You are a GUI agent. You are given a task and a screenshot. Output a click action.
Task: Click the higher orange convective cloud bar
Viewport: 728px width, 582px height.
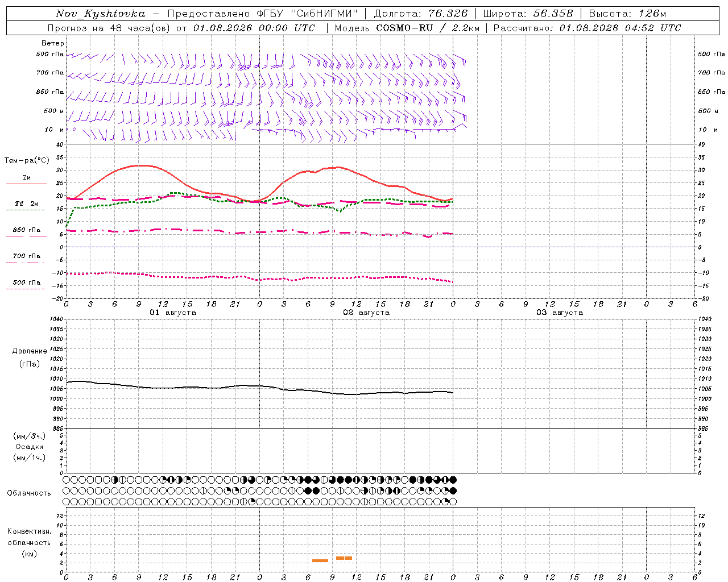(x=344, y=558)
